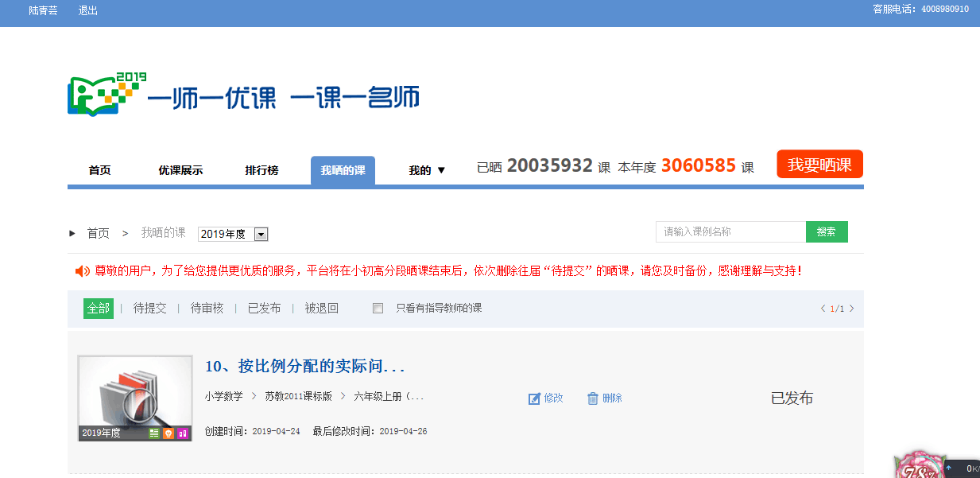This screenshot has height=478, width=980.
Task: Click the green list icon on thumbnail
Action: (x=154, y=433)
